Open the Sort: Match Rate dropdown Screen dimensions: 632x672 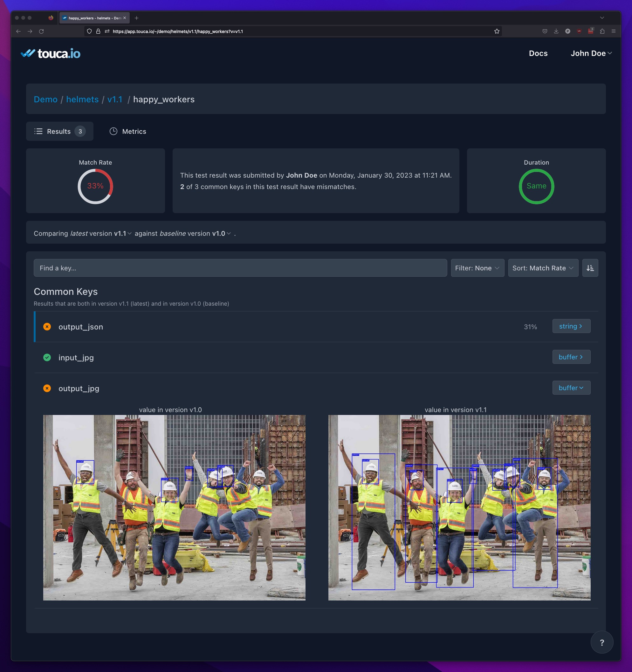coord(543,268)
